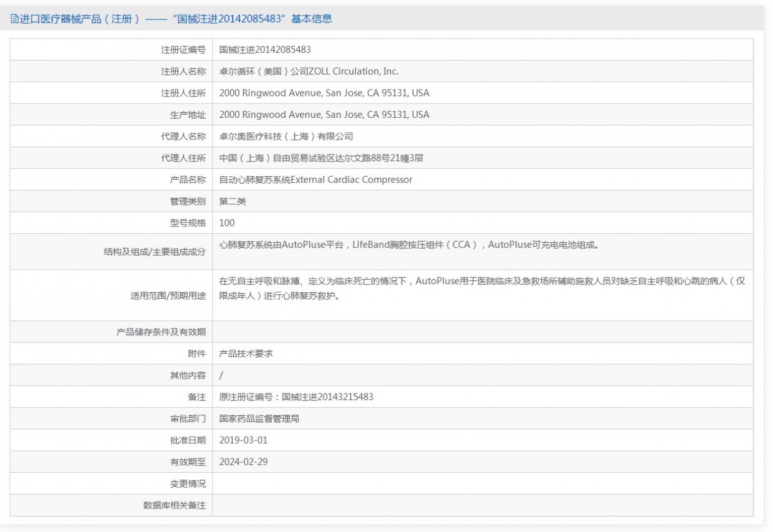
Task: Click remark 原注册证编号：国械注进20143215483
Action: click(296, 397)
